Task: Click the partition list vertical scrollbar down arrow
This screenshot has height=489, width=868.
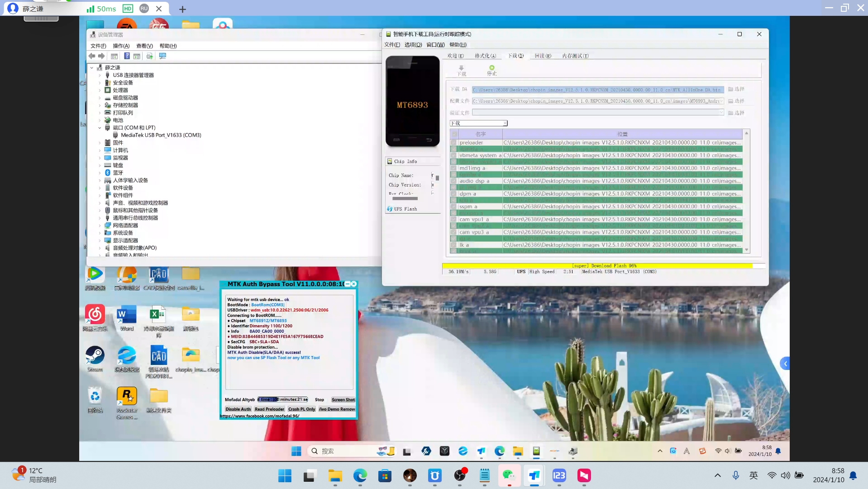Action: 747,250
